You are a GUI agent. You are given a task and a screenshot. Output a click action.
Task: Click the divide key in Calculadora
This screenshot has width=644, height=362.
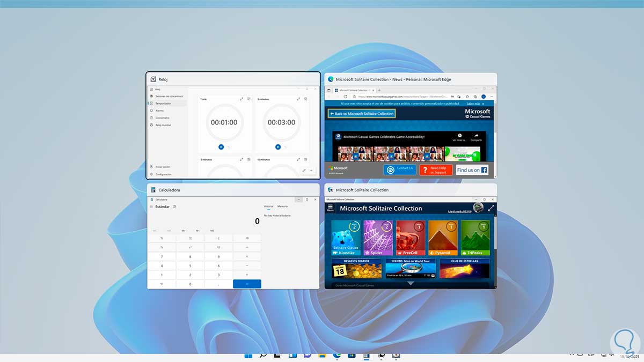247,247
